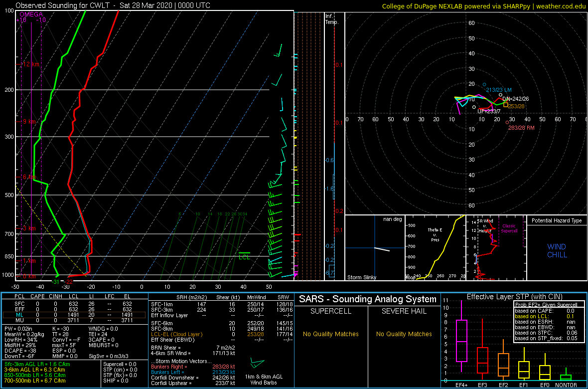Click 'No Quality Matches' under SEVERE HAIL
This screenshot has height=389, width=588.
pos(404,334)
